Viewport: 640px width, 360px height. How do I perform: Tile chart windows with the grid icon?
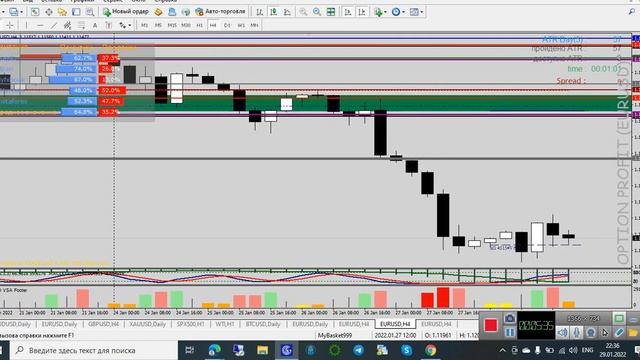pyautogui.click(x=331, y=12)
